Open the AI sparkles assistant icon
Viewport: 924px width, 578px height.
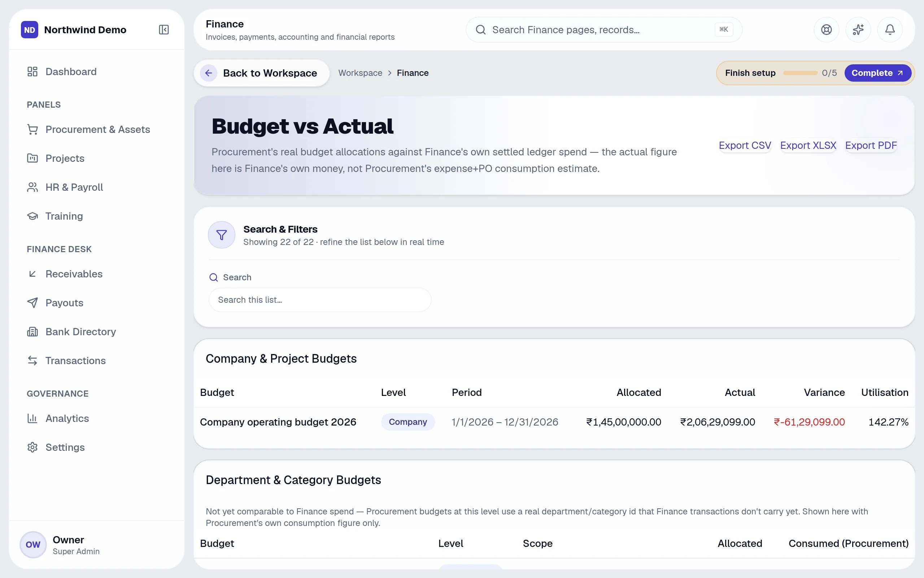tap(858, 29)
